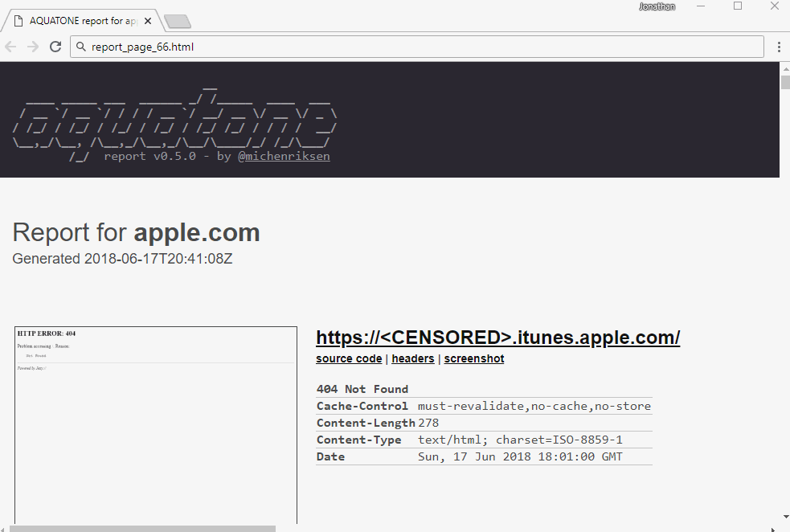Open the source code link
The width and height of the screenshot is (790, 532).
[349, 358]
